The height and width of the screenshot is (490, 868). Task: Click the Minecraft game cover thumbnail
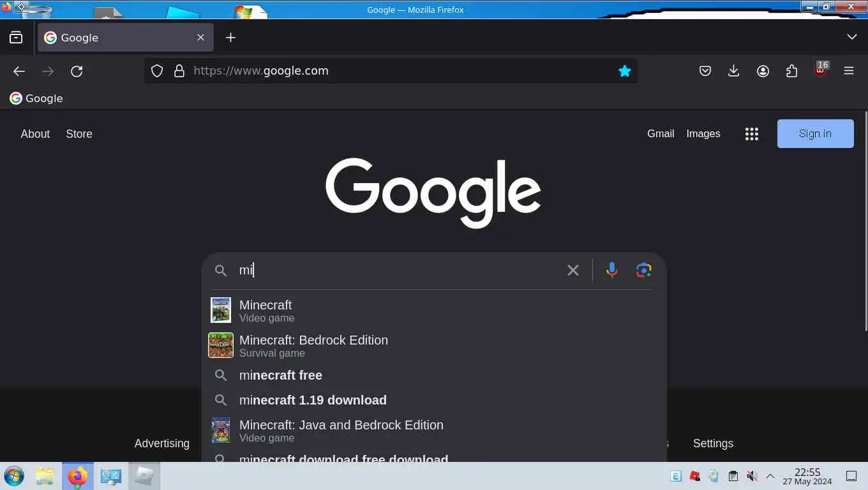click(221, 311)
